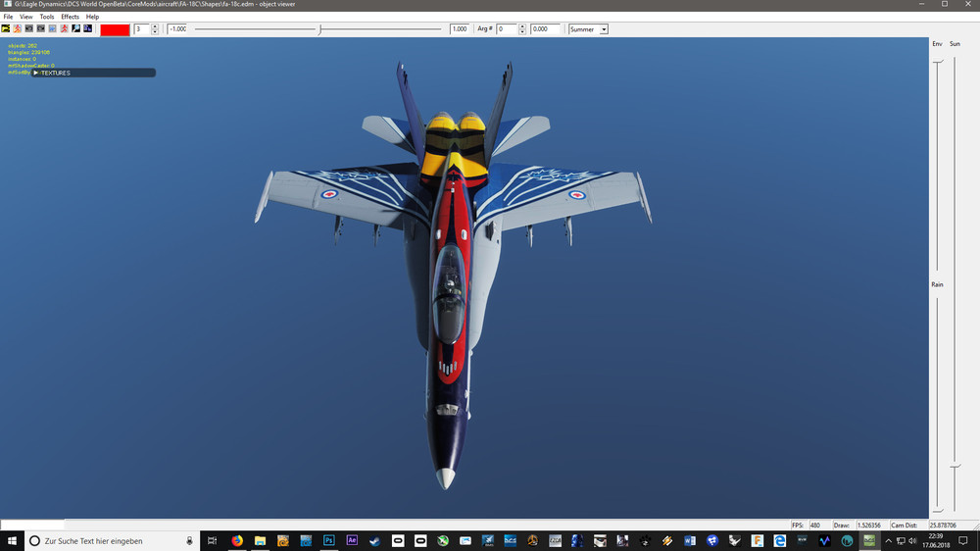The image size is (980, 551).
Task: Click the 1.000 maximum value field
Action: [x=460, y=29]
